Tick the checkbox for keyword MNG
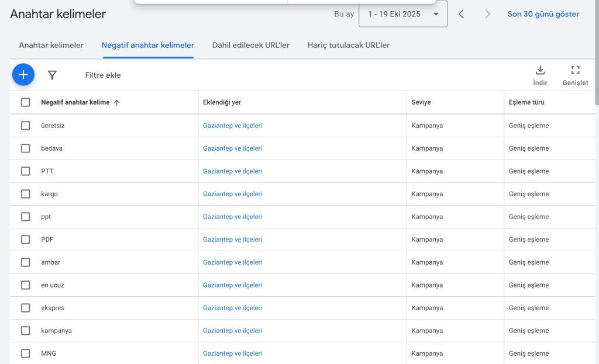 tap(26, 353)
